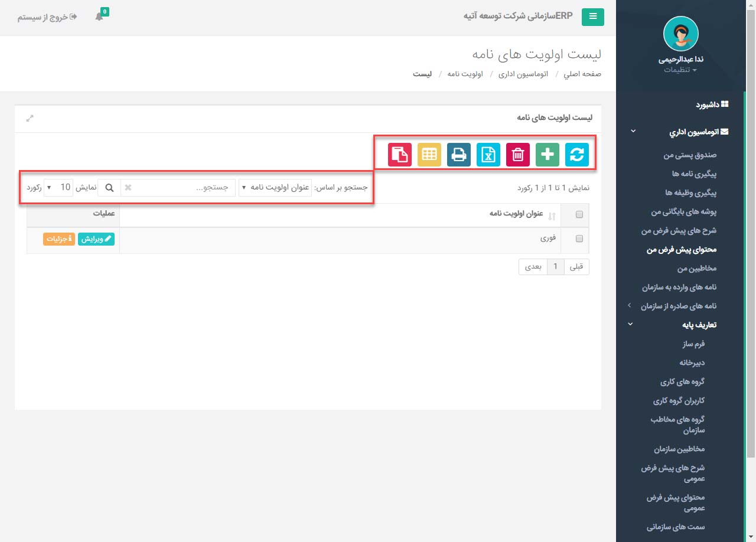Open دبیرخانه in sidebar
The height and width of the screenshot is (542, 756).
point(692,363)
